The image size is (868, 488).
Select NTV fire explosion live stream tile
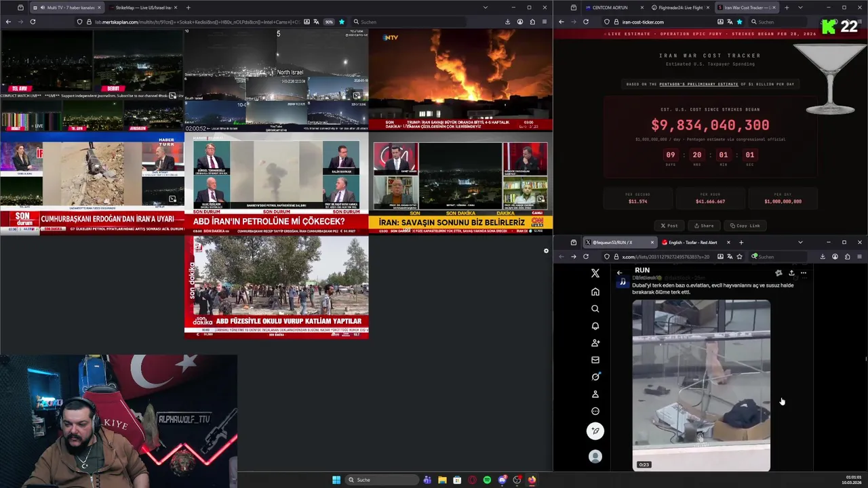click(460, 80)
